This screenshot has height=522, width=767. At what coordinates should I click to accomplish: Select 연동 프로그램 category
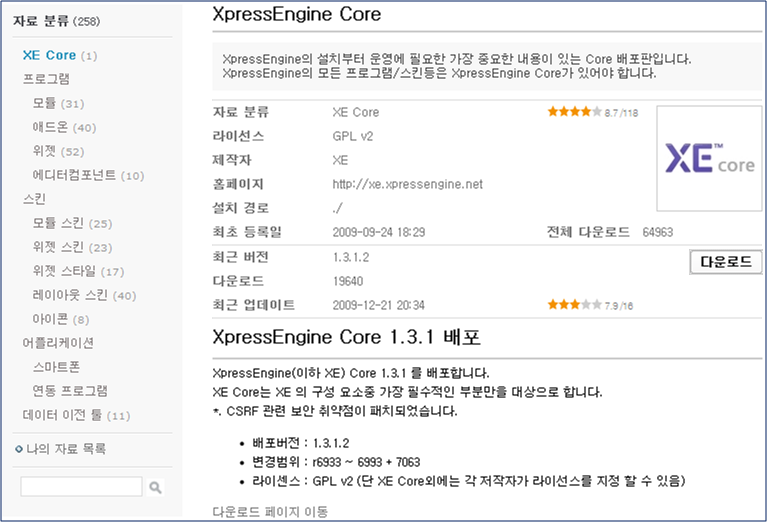[x=66, y=391]
